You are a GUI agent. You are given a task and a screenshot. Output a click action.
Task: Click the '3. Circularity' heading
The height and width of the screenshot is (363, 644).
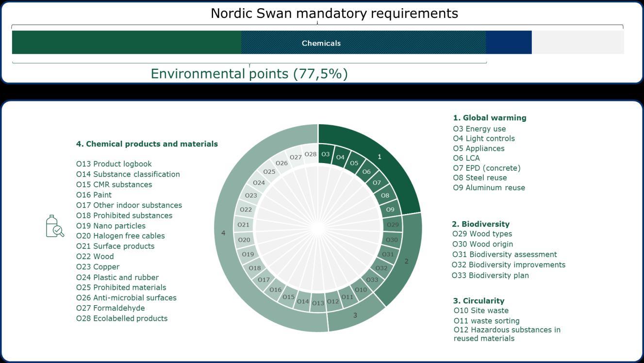coord(479,300)
